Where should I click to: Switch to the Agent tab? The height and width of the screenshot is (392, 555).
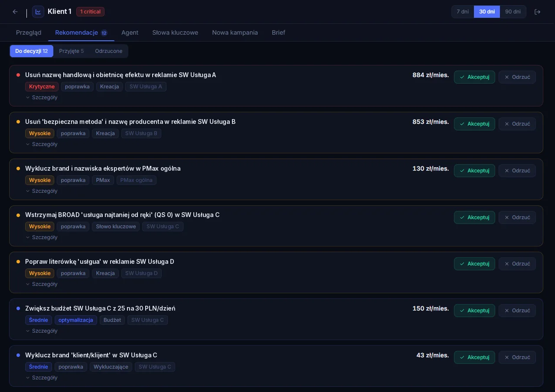click(130, 32)
